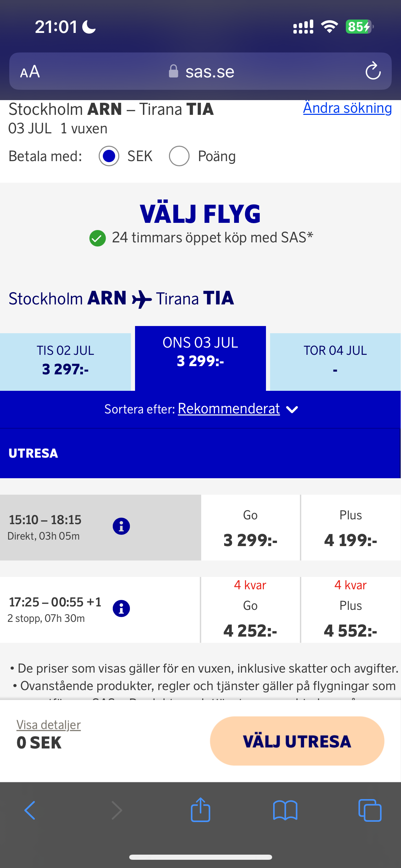Open the AA text size menu
Screen dimensions: 401x868
(30, 72)
